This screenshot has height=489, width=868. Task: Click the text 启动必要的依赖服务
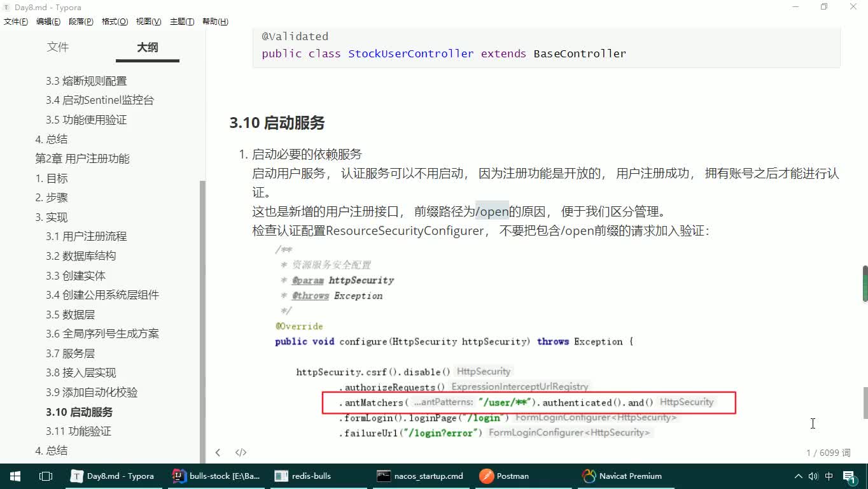click(x=307, y=154)
